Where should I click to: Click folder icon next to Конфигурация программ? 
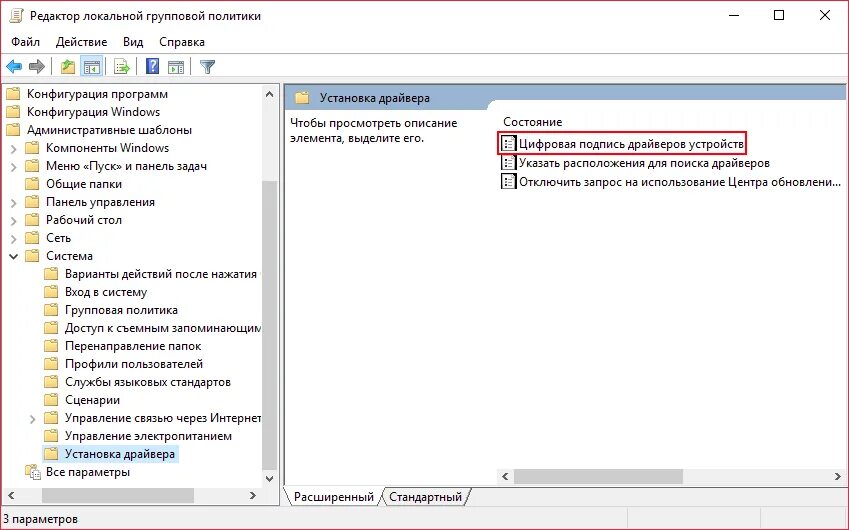tap(13, 94)
